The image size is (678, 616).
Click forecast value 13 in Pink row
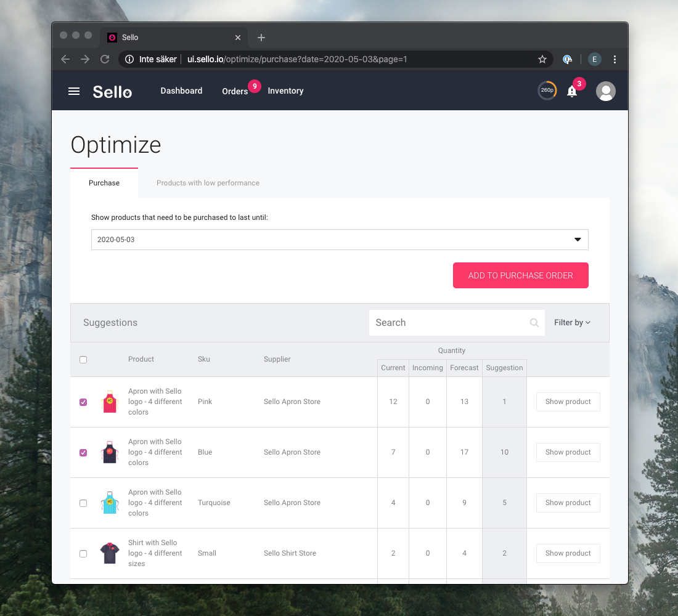tap(464, 402)
